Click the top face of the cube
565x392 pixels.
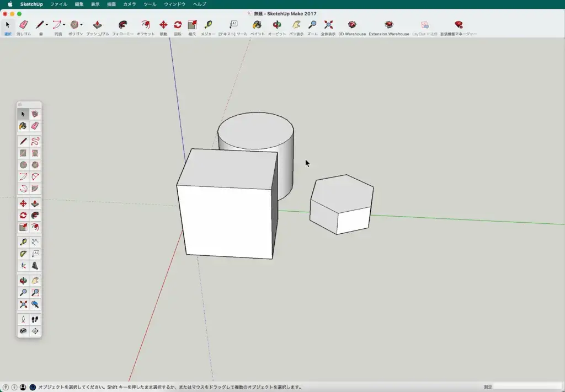click(229, 168)
